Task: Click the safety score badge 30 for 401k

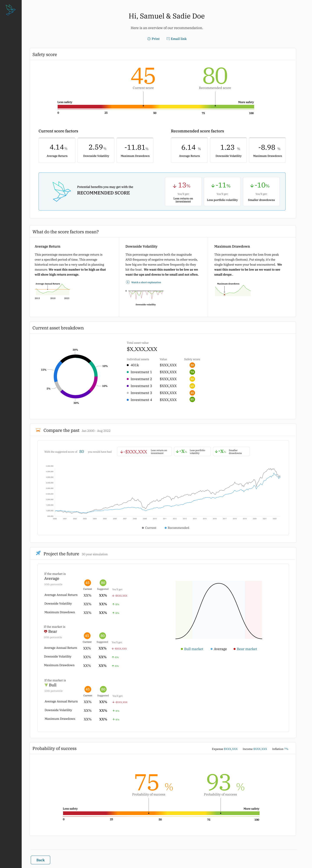Action: [192, 365]
